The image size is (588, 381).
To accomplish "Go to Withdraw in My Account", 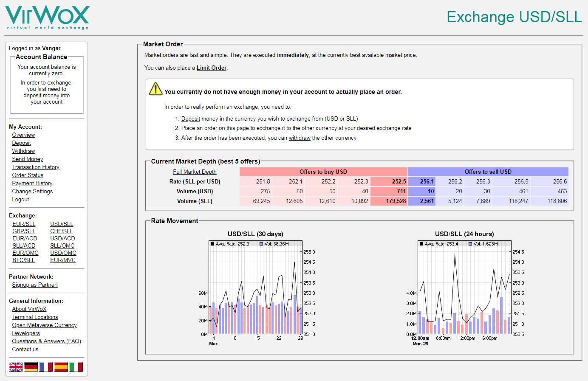I will 23,151.
